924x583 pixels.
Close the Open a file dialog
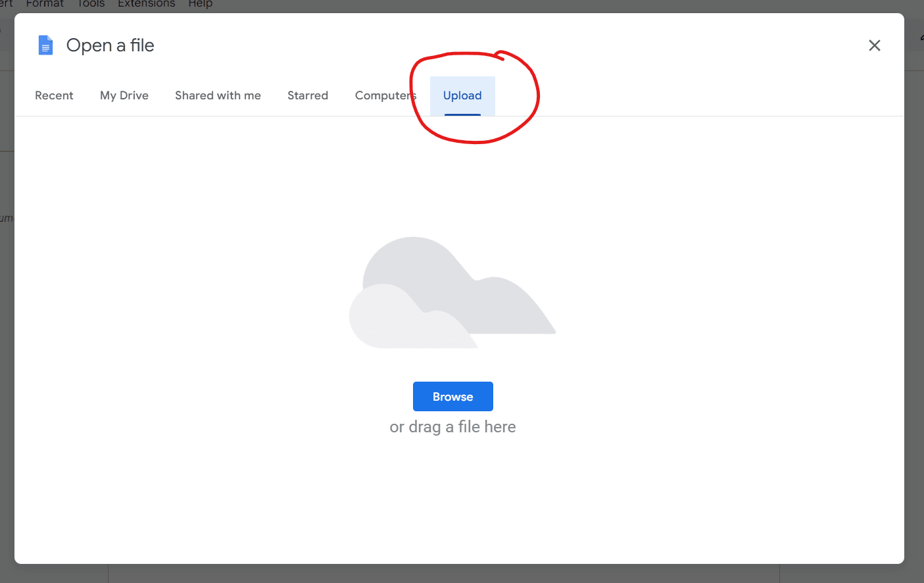[875, 45]
